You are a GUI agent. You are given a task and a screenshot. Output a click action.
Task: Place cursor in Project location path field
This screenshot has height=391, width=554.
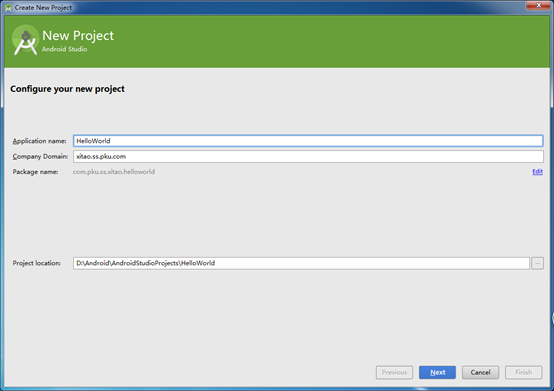pos(301,263)
